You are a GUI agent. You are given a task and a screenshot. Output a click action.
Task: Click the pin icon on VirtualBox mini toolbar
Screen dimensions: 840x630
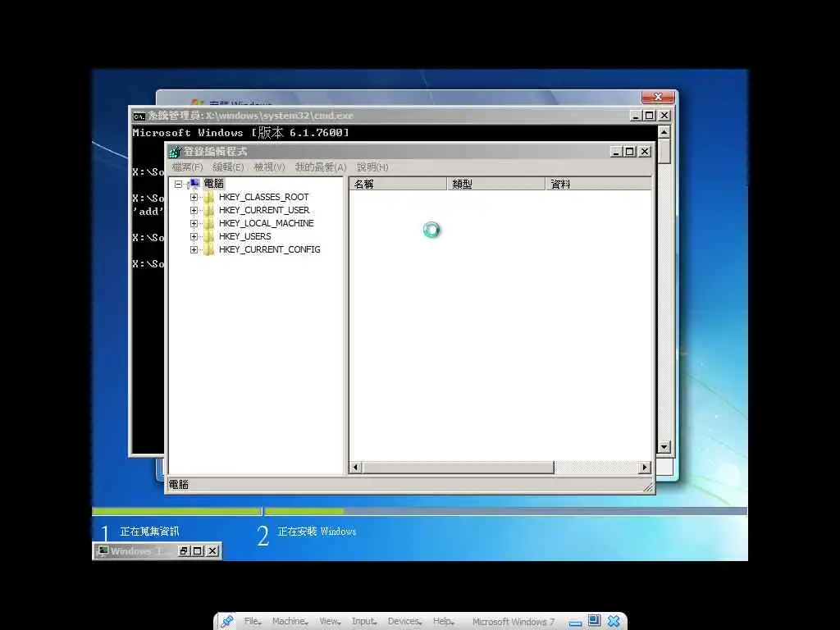click(x=227, y=621)
